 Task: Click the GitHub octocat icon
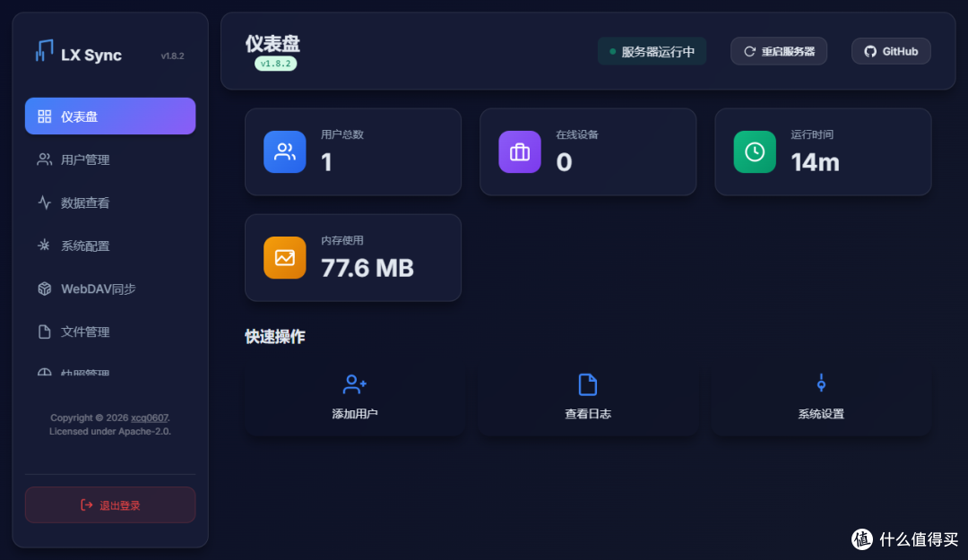pyautogui.click(x=869, y=51)
